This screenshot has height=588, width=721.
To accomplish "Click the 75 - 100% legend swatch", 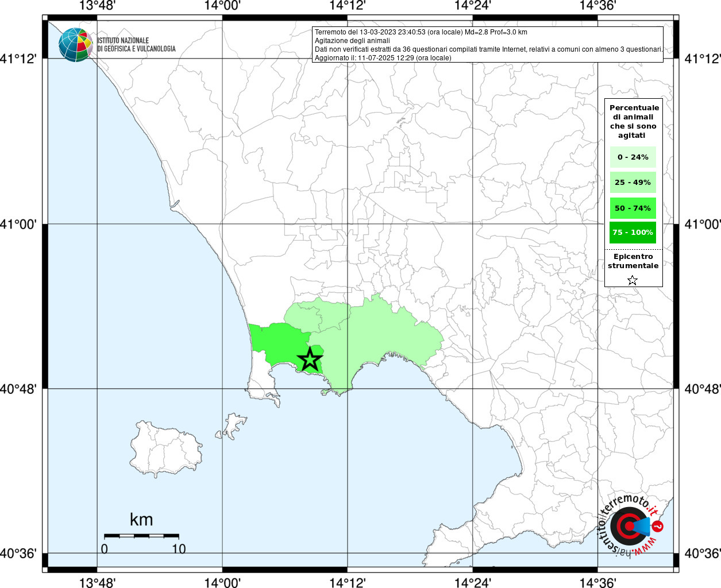I will point(633,233).
